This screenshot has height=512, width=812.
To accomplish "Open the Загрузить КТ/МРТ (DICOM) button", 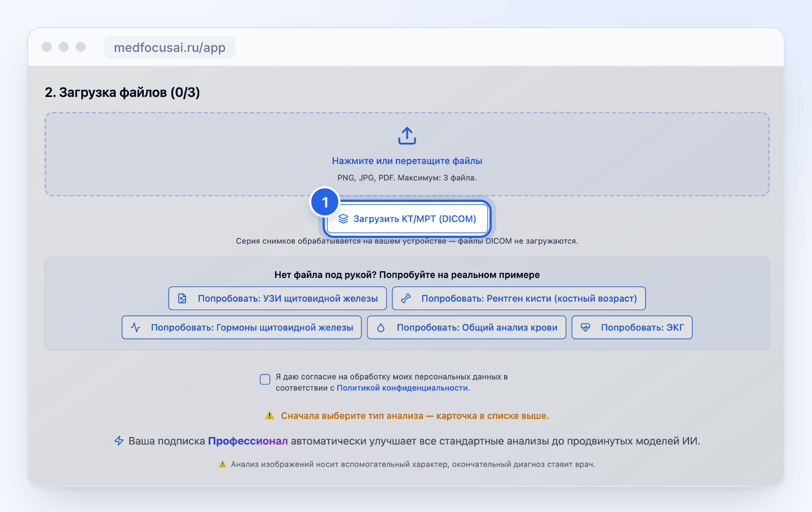I will 407,219.
